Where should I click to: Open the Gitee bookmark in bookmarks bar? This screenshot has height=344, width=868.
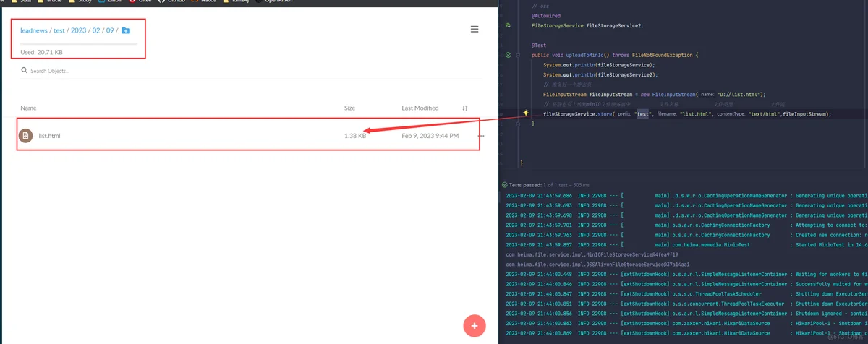[x=140, y=2]
